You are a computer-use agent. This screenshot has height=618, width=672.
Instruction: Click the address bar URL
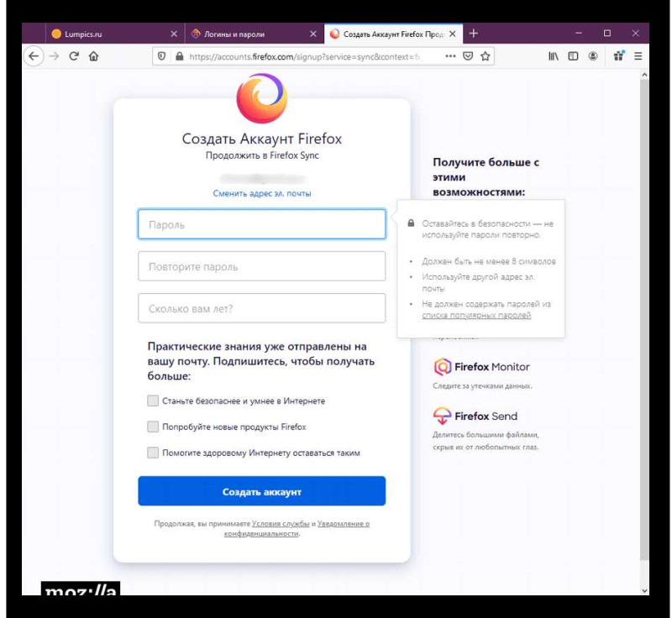coord(304,56)
